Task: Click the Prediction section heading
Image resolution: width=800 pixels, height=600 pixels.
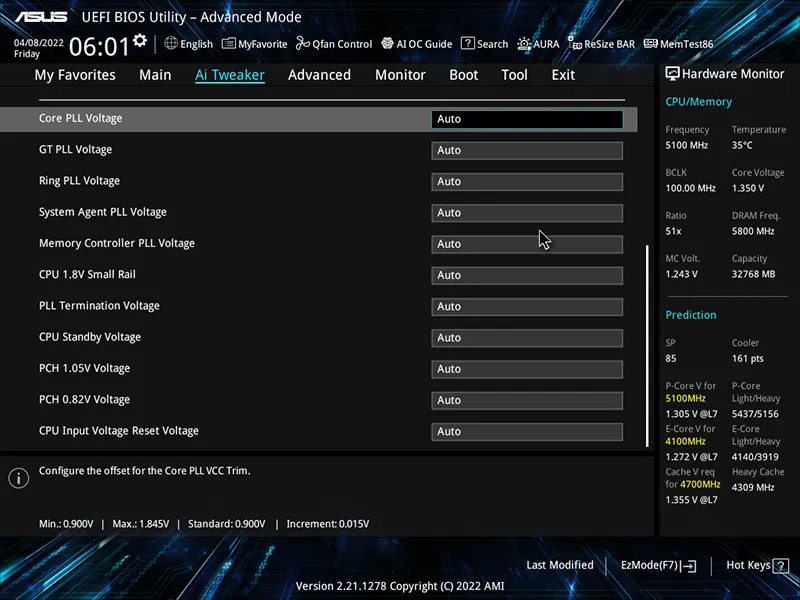Action: pos(691,315)
